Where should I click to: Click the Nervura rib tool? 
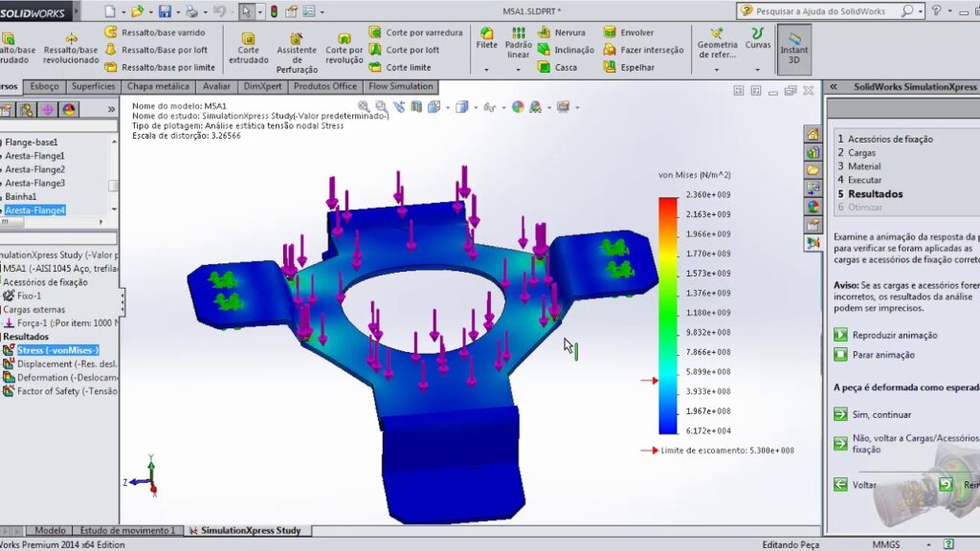coord(561,33)
